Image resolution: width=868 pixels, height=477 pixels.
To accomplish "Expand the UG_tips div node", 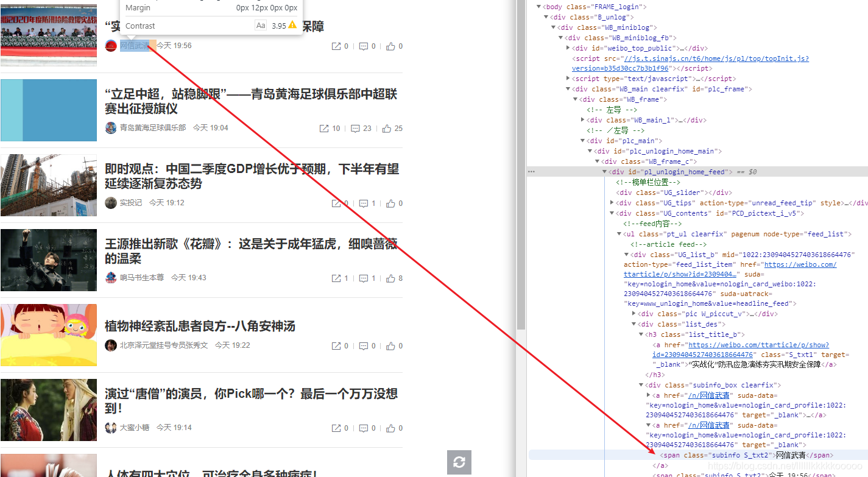I will (612, 203).
